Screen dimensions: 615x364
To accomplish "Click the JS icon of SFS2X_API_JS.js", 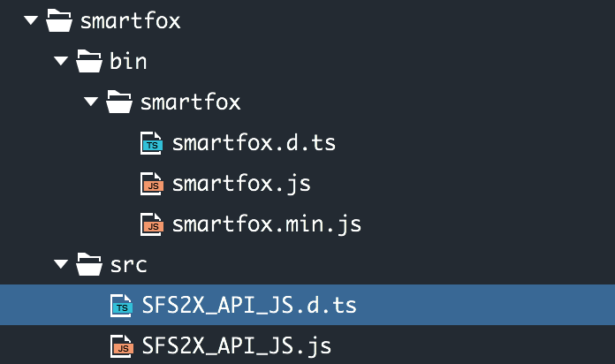I will 121,346.
